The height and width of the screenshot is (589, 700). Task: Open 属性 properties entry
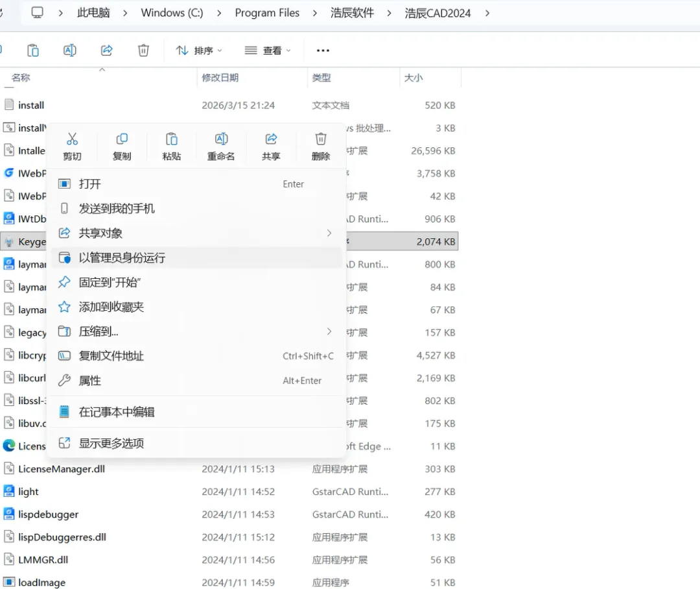click(x=196, y=381)
